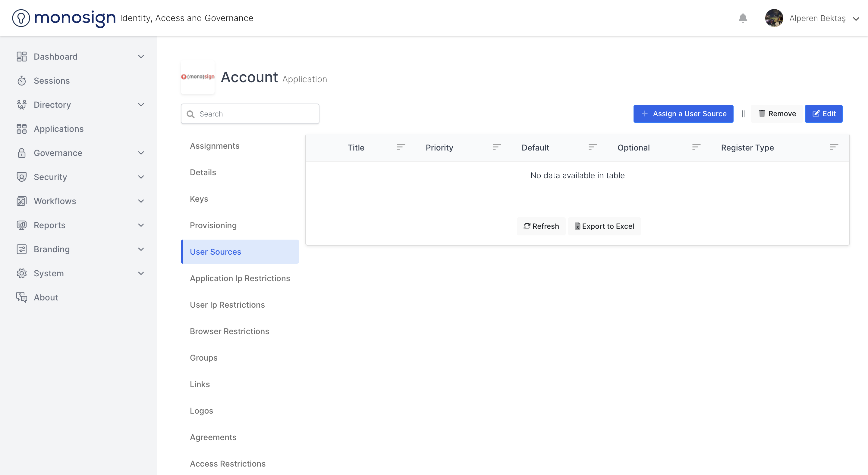The height and width of the screenshot is (475, 868).
Task: Click the notification bell icon
Action: click(743, 18)
